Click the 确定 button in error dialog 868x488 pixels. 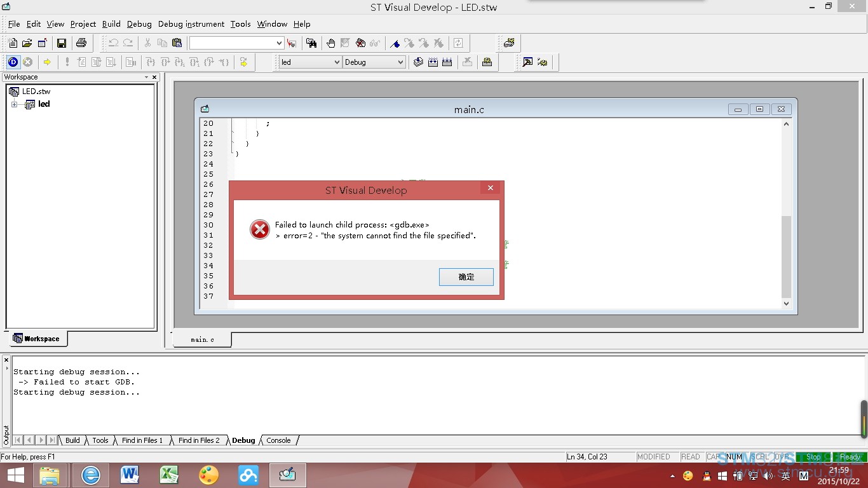click(466, 277)
